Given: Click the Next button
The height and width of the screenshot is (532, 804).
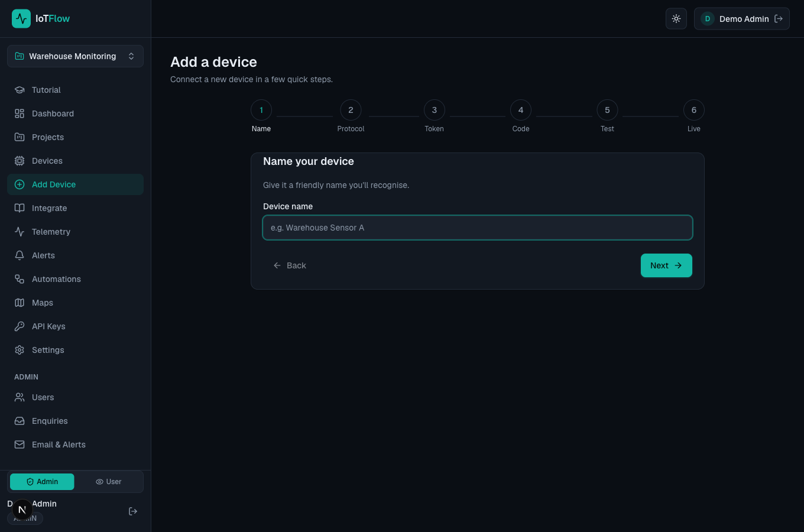Looking at the screenshot, I should coord(666,265).
